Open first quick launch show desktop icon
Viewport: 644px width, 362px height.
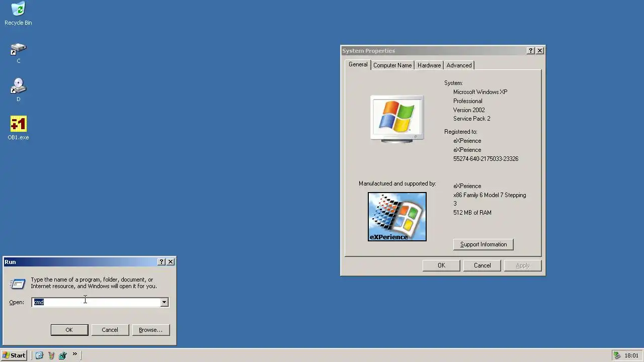[x=39, y=355]
